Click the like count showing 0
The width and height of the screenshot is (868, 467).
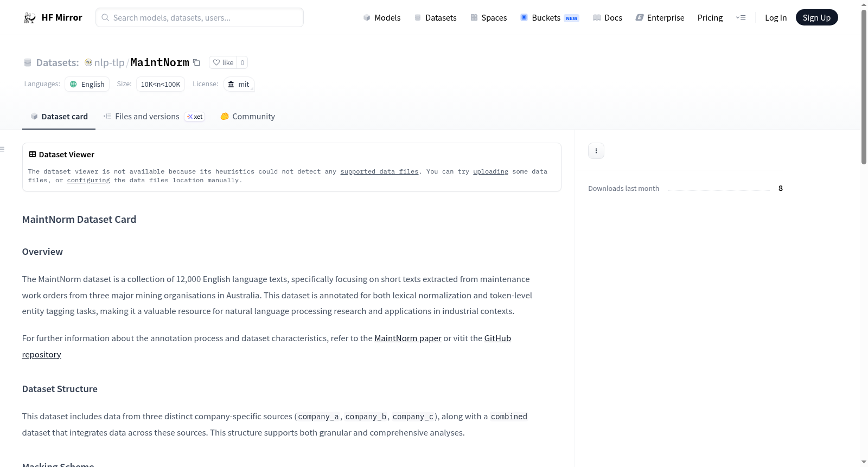point(242,62)
